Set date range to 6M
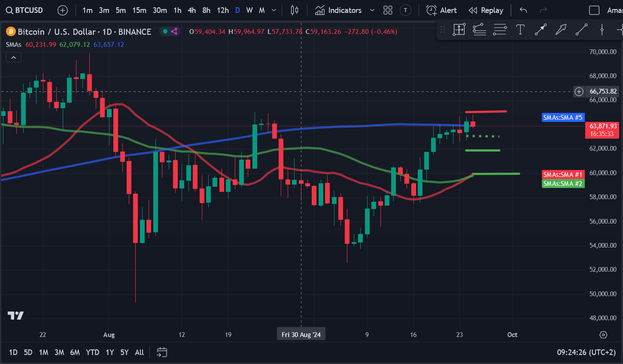The width and height of the screenshot is (623, 364). (75, 352)
